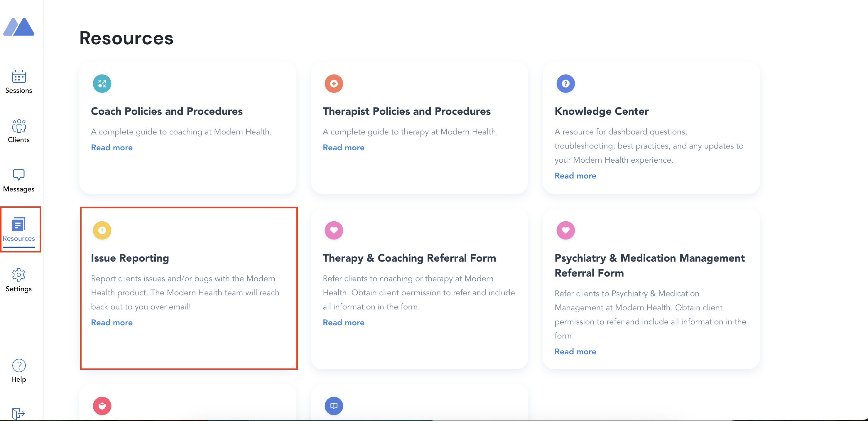Viewport: 868px width, 421px height.
Task: Click the teal Coach Policies icon
Action: coord(102,84)
